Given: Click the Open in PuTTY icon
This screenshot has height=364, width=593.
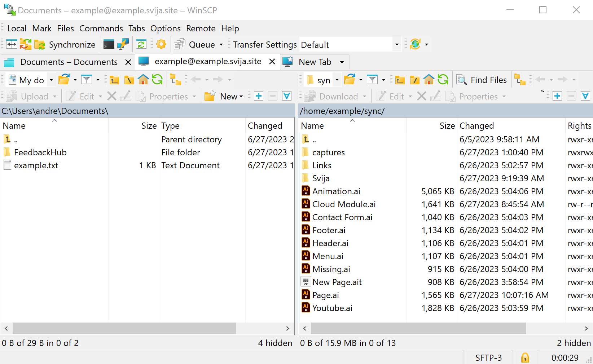Looking at the screenshot, I should [123, 44].
